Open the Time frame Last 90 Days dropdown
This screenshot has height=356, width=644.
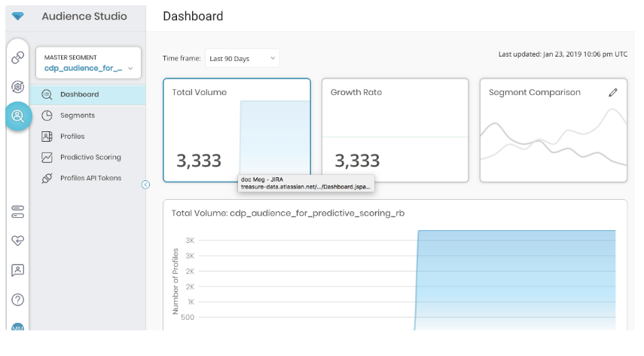pos(242,58)
